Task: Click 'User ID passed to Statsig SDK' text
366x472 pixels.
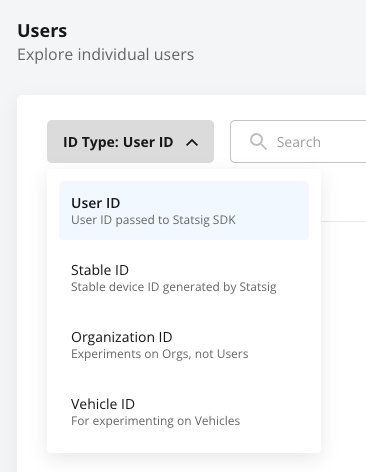Action: click(x=153, y=220)
